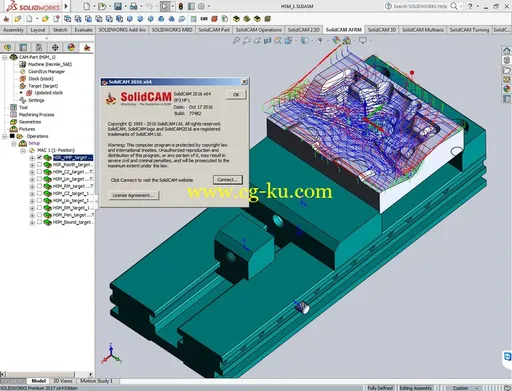Screen dimensions: 512x391
Task: Open the SolidCAM Manager tab icon
Action: point(87,47)
